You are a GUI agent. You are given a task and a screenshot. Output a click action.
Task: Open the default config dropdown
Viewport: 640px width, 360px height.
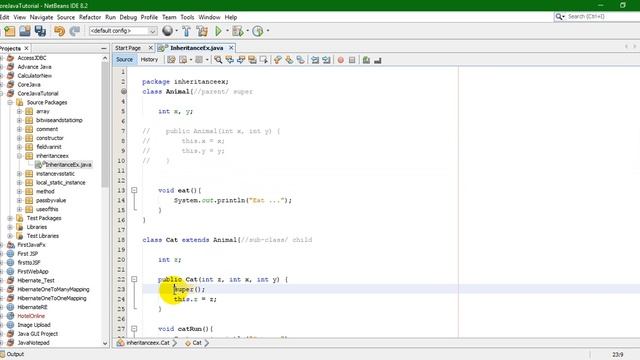(x=123, y=31)
